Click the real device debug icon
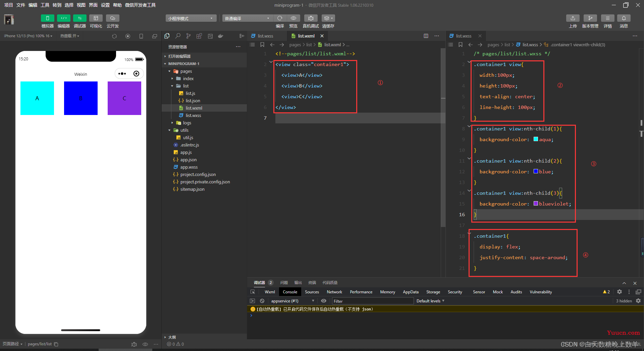Viewport: 644px width, 351px height. (311, 18)
